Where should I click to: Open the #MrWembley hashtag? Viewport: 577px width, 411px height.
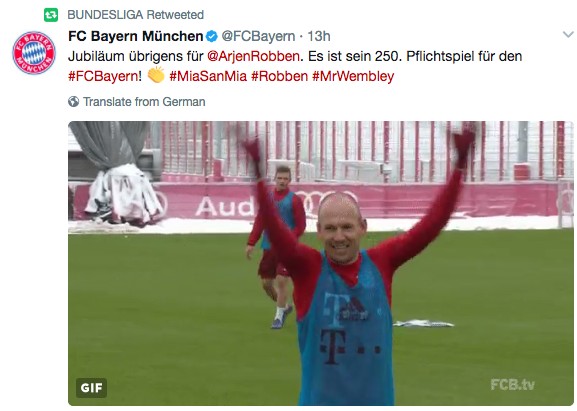pyautogui.click(x=353, y=76)
